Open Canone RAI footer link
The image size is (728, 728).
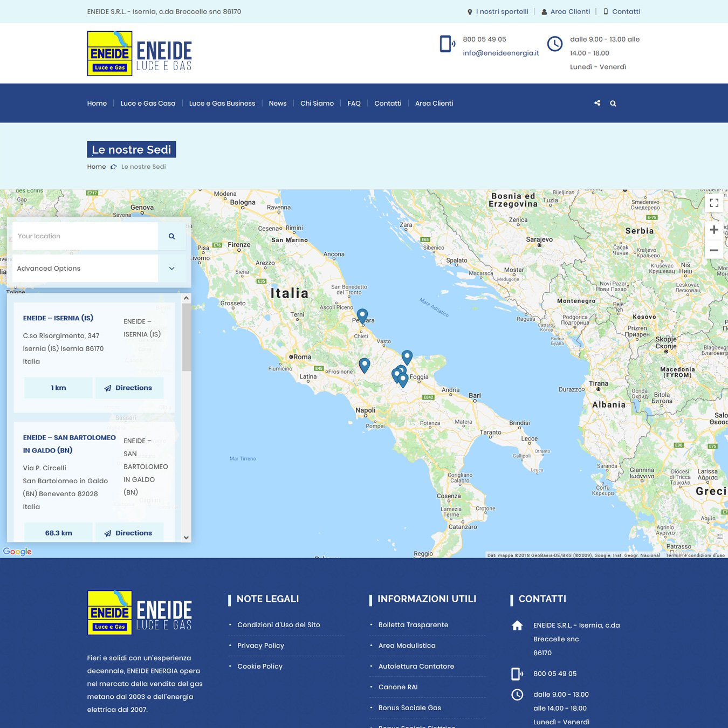(x=398, y=687)
